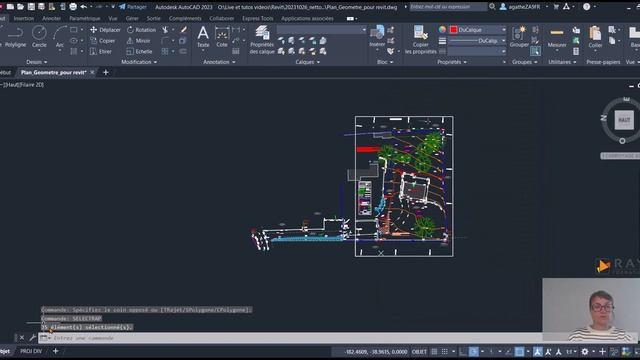Select the Cote dimension tool
The width and height of the screenshot is (640, 360).
[222, 37]
